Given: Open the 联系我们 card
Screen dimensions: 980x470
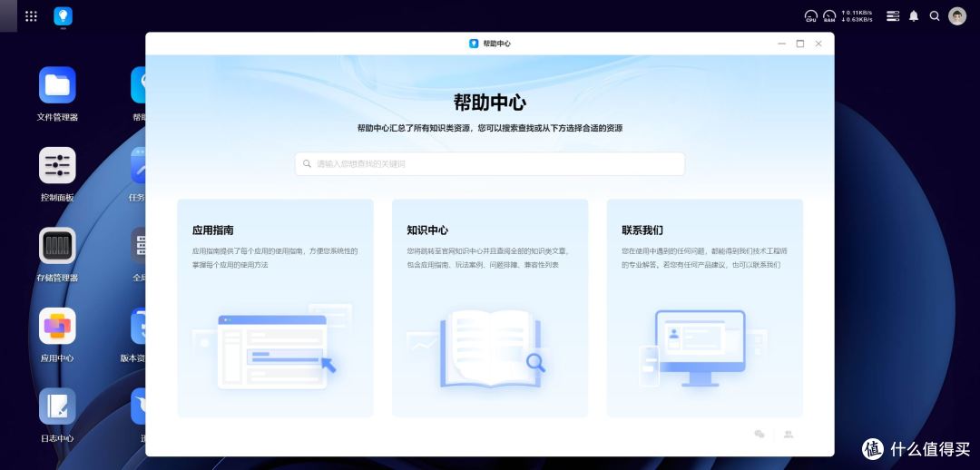Looking at the screenshot, I should [x=704, y=308].
